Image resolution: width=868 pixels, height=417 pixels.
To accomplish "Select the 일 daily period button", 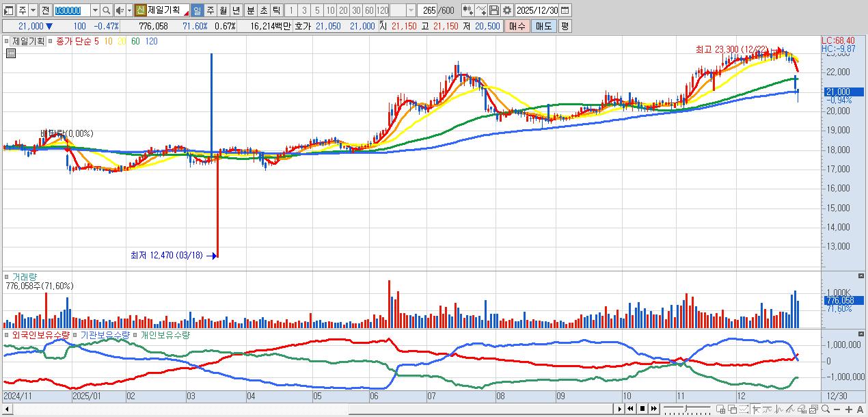I will tap(196, 10).
